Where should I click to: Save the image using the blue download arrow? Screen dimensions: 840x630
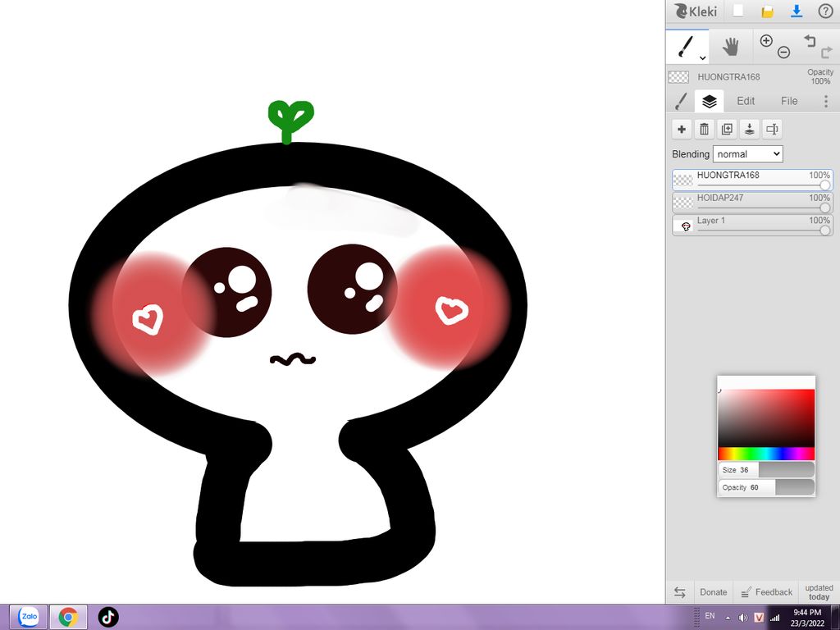coord(797,11)
